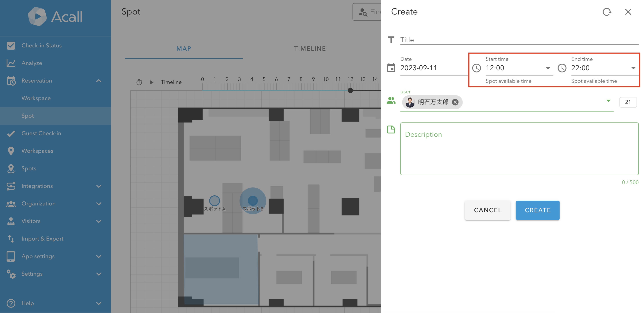644x313 pixels.
Task: Close the Create panel
Action: (628, 12)
